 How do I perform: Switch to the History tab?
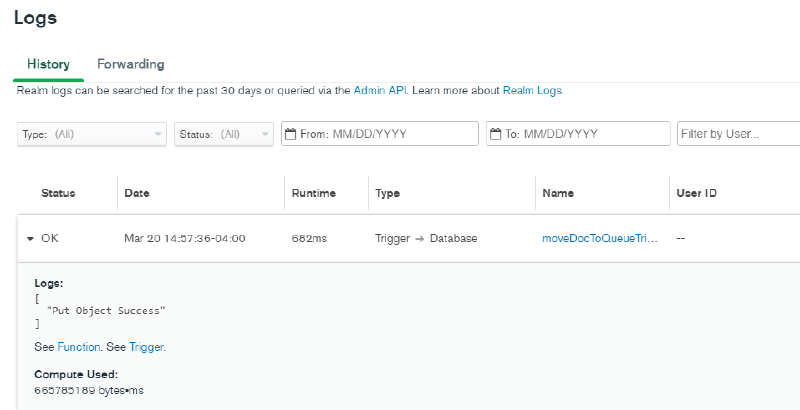click(x=48, y=64)
